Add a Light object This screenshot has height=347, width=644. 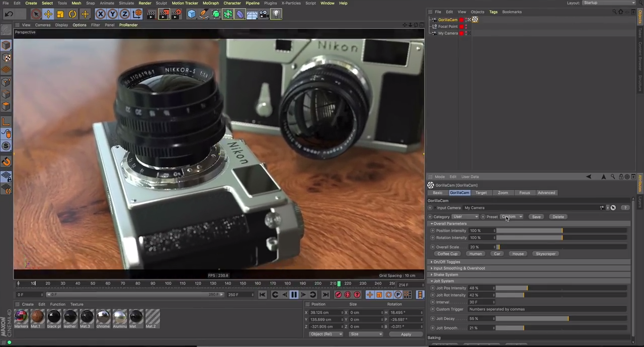click(276, 14)
